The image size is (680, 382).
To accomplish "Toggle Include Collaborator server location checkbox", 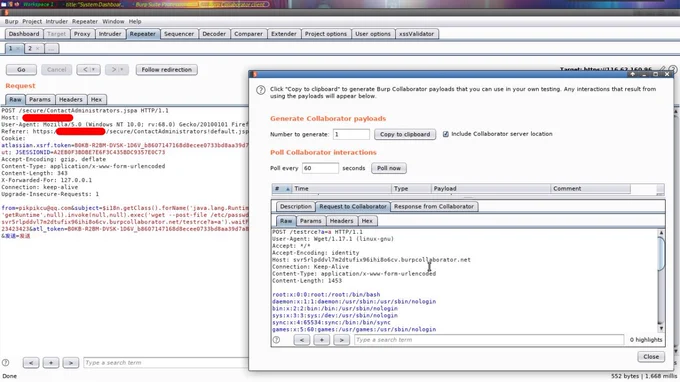I will point(446,134).
